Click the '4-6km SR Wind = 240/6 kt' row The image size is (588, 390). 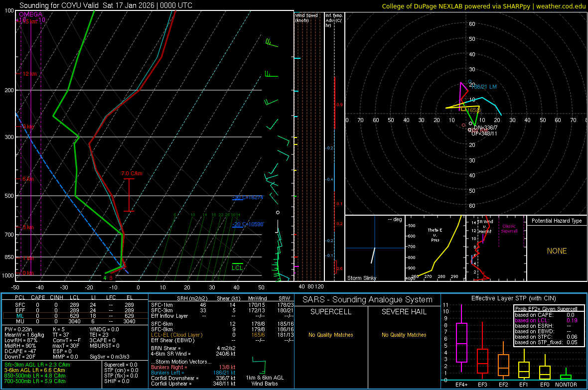[193, 354]
